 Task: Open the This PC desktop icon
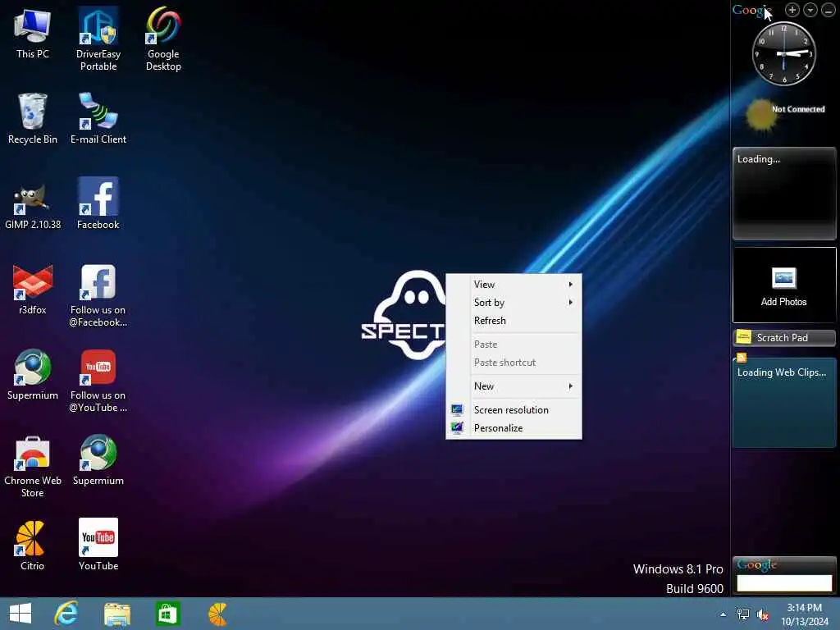pos(32,34)
